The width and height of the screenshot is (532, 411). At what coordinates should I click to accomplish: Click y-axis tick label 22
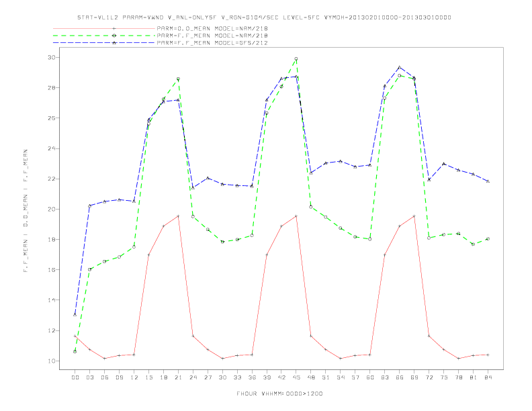tap(52, 179)
